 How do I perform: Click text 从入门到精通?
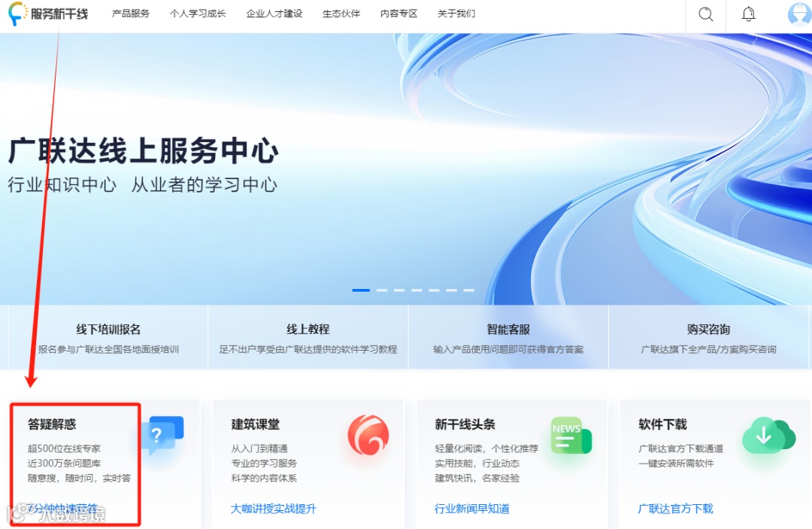[x=259, y=448]
